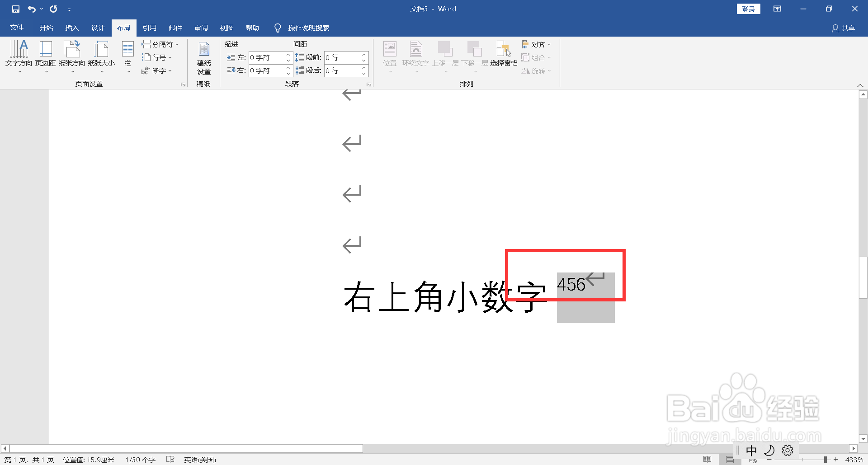Screen dimensions: 868x465
Task: Click the page count status (第1页，共1页)
Action: tap(29, 460)
